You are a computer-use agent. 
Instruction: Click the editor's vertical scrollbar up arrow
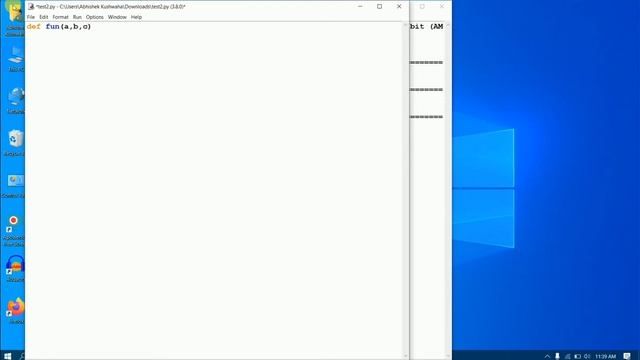(406, 25)
